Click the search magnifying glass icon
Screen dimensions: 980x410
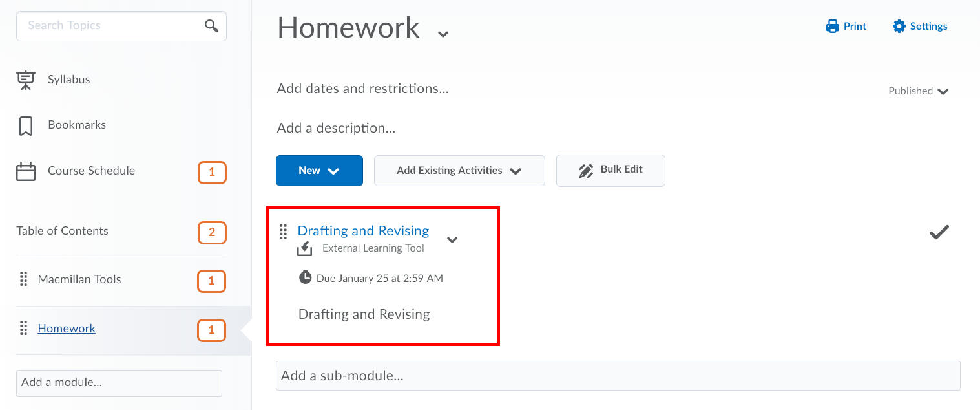pos(211,25)
